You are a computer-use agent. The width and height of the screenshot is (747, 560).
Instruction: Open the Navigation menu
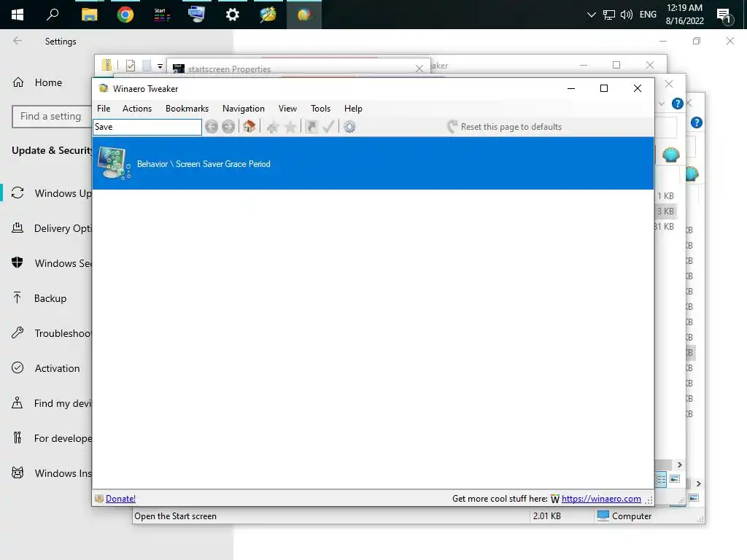pos(244,109)
